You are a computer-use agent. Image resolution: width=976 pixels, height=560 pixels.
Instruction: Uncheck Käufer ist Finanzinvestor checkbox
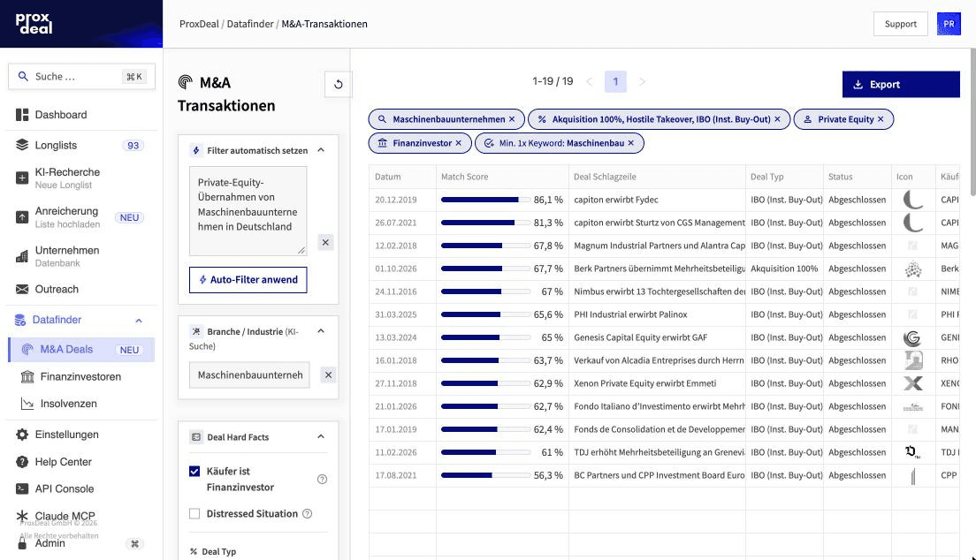[194, 471]
